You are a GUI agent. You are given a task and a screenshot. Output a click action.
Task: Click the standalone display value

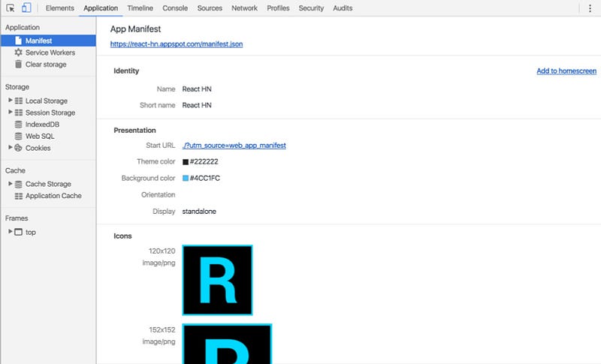point(199,212)
